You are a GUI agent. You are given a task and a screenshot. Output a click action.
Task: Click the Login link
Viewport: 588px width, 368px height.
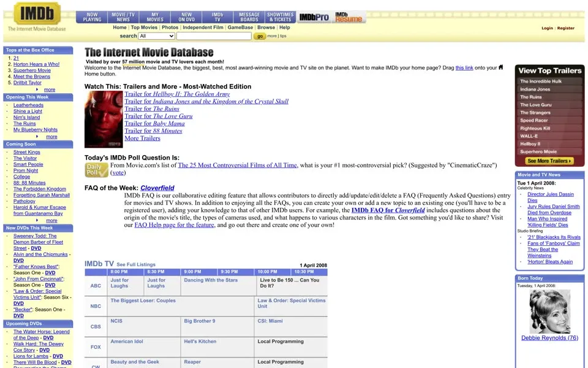[x=547, y=28]
